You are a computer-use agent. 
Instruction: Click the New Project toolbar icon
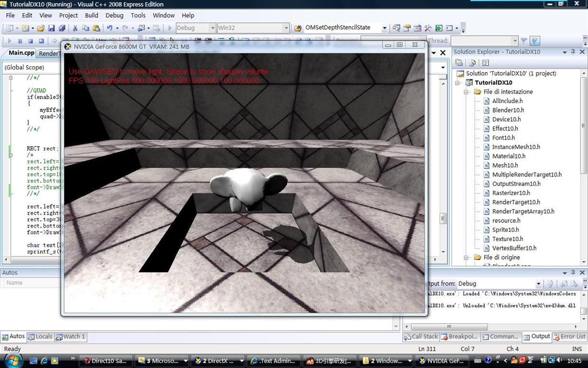click(x=9, y=28)
